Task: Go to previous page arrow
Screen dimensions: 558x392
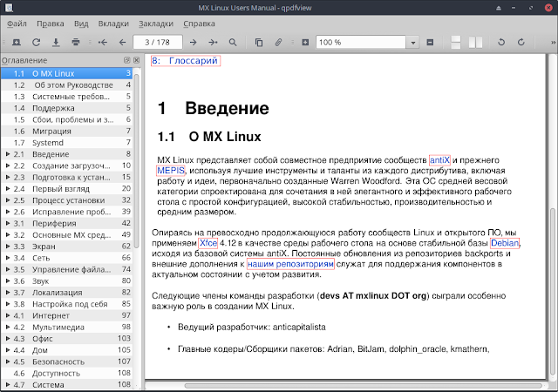Action: pyautogui.click(x=122, y=43)
